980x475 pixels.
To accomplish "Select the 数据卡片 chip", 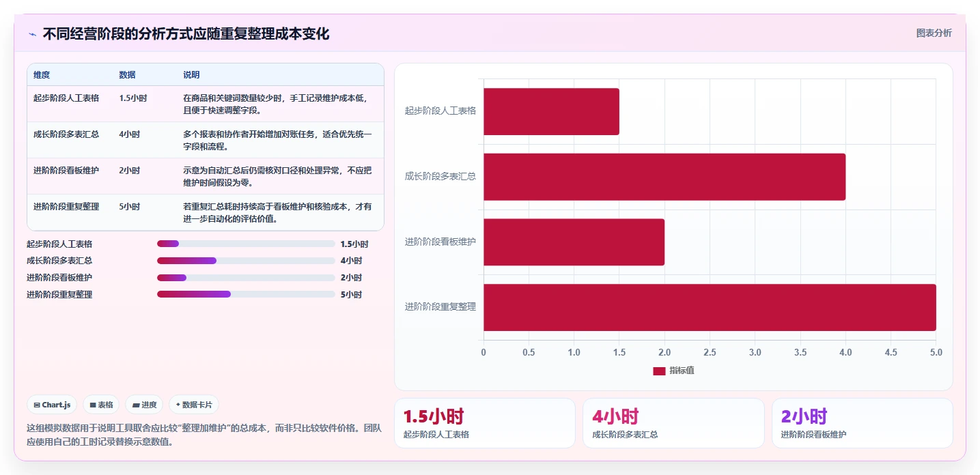I will (194, 405).
